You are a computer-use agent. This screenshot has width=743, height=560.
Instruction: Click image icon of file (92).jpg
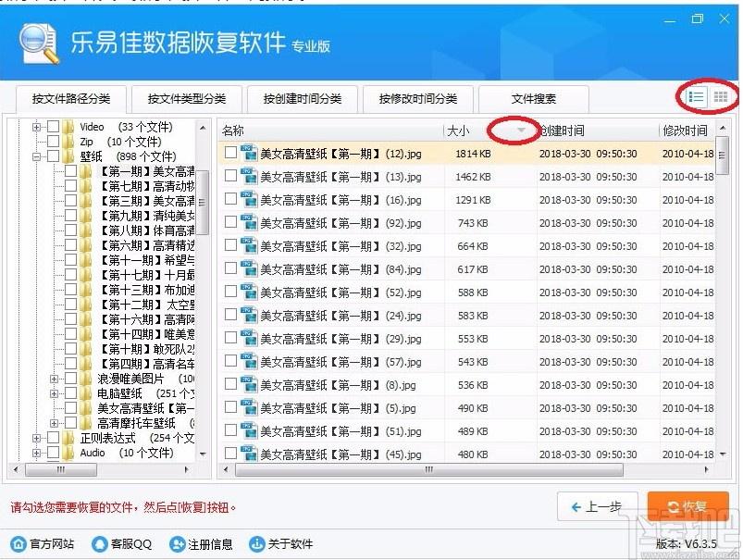(x=248, y=223)
